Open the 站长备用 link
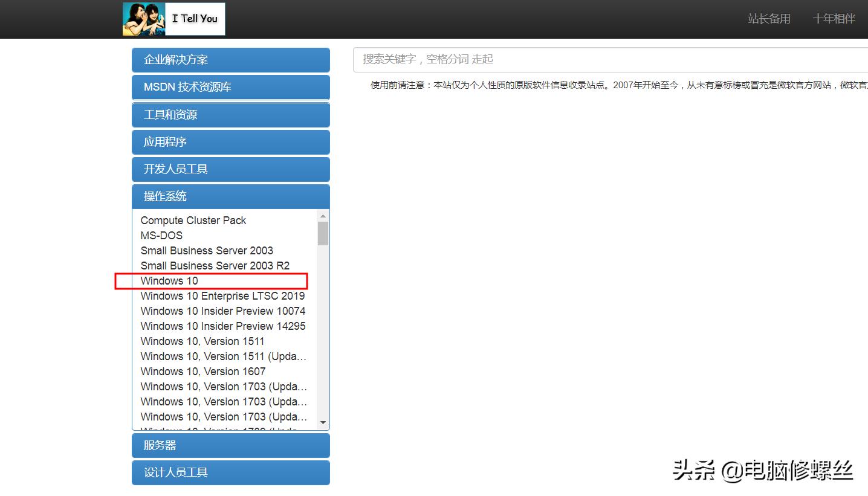Viewport: 868px width, 496px height. [768, 18]
